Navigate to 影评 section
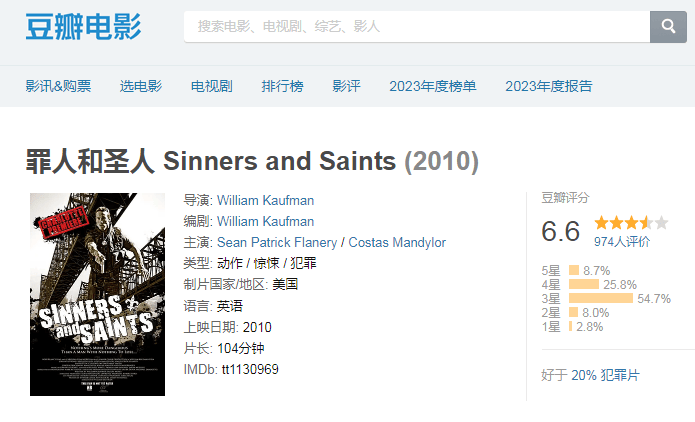Viewport: 695px width, 422px height. pyautogui.click(x=346, y=86)
